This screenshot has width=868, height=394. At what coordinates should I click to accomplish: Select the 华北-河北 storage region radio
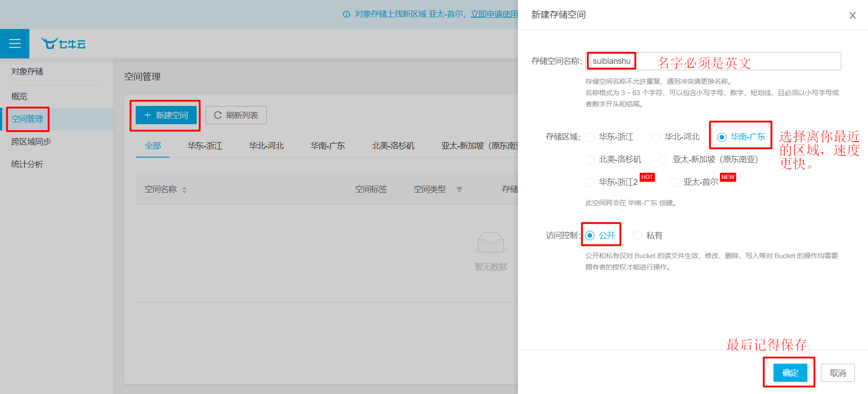pyautogui.click(x=655, y=137)
